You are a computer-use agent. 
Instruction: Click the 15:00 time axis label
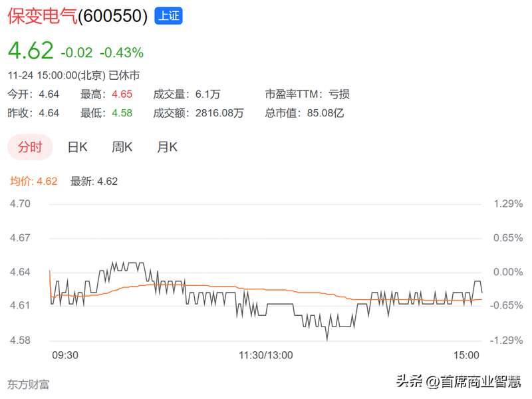467,355
